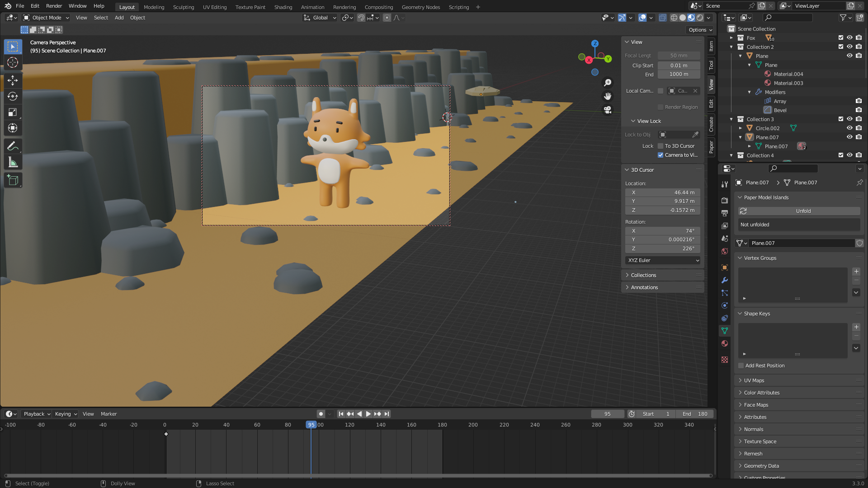Jump to timeline start button
Viewport: 868px width, 488px height.
click(x=341, y=414)
